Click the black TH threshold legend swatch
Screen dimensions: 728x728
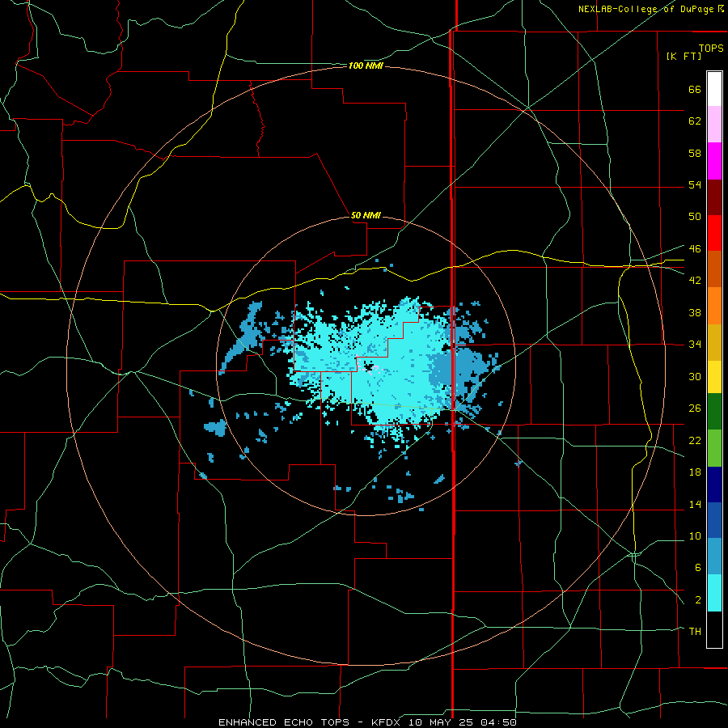(714, 629)
